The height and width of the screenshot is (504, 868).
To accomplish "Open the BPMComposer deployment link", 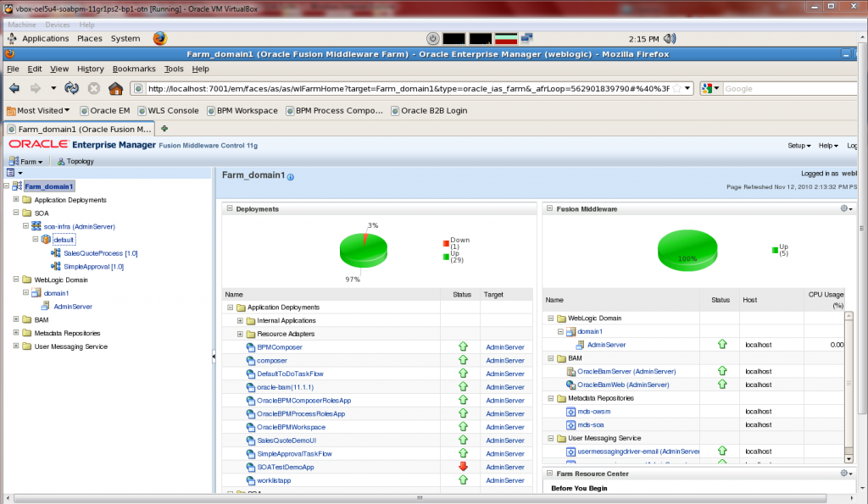I will (280, 347).
